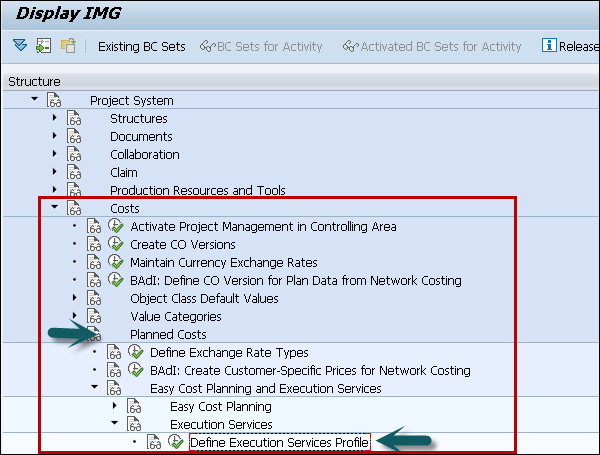Expand the Structures node

tap(55, 119)
